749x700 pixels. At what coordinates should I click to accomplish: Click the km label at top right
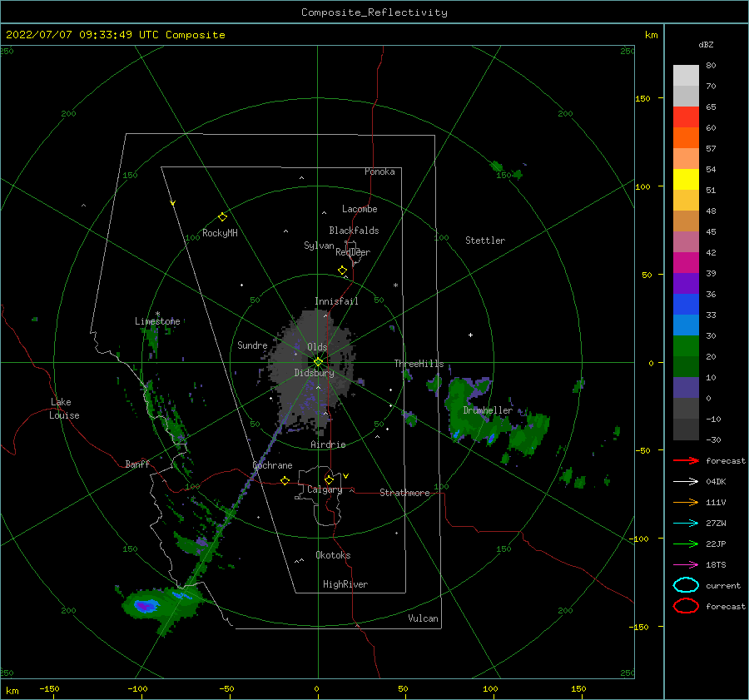tap(651, 35)
